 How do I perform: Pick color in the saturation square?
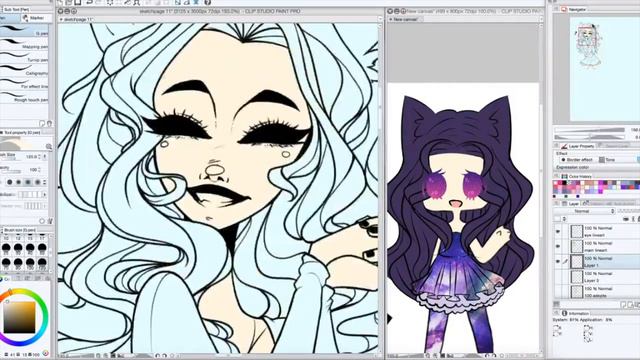point(20,317)
